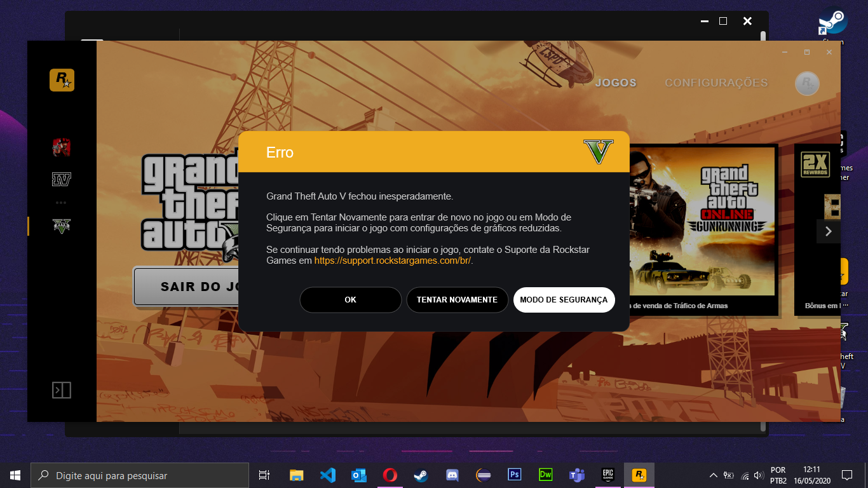Open Epic Games Launcher from taskbar
The image size is (868, 488).
point(608,475)
